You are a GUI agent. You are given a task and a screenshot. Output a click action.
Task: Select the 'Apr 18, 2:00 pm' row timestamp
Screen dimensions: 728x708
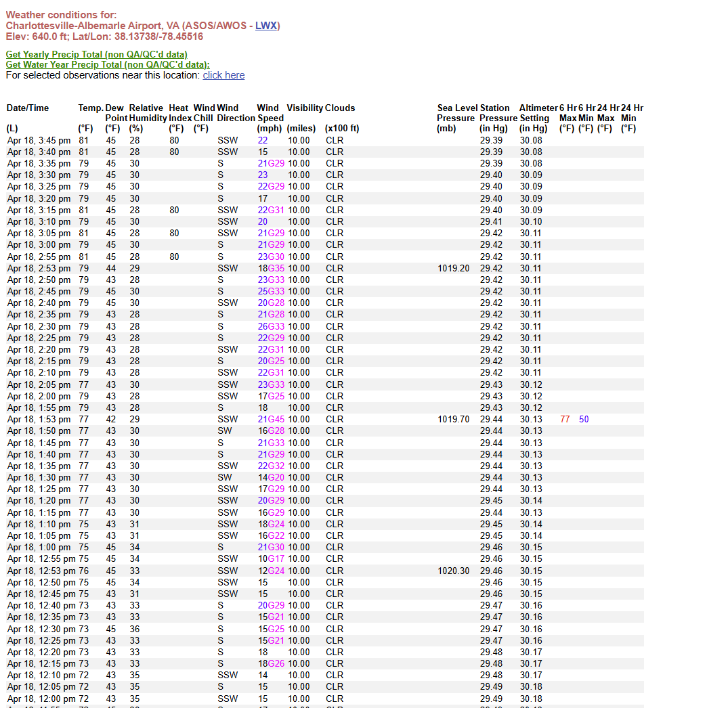pyautogui.click(x=39, y=397)
